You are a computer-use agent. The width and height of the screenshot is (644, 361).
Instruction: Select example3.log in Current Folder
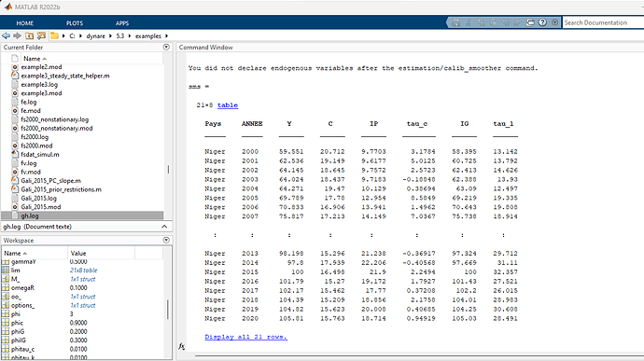pyautogui.click(x=39, y=84)
